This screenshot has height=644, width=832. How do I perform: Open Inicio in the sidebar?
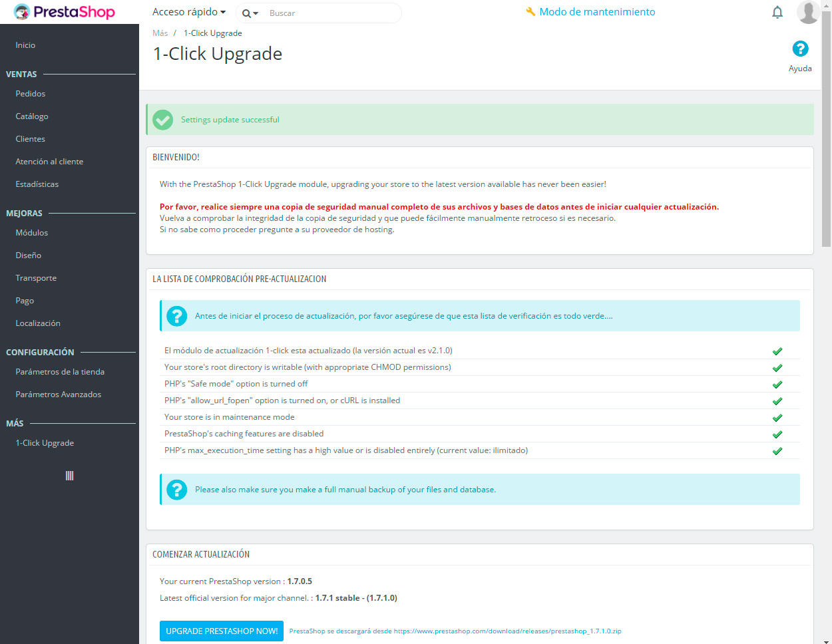[25, 45]
